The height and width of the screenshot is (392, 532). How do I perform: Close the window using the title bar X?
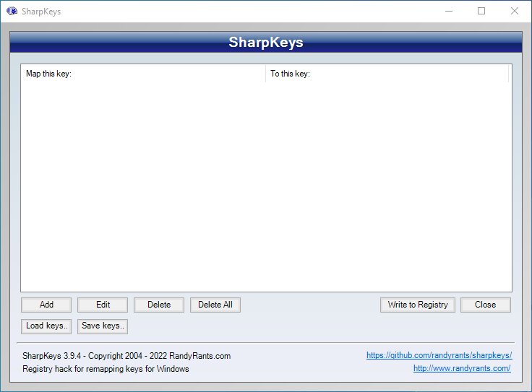coord(514,12)
